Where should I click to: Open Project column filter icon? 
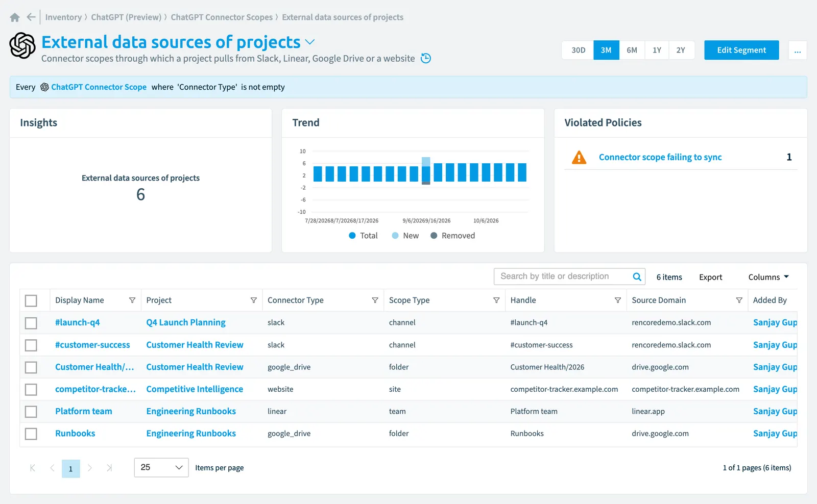254,300
